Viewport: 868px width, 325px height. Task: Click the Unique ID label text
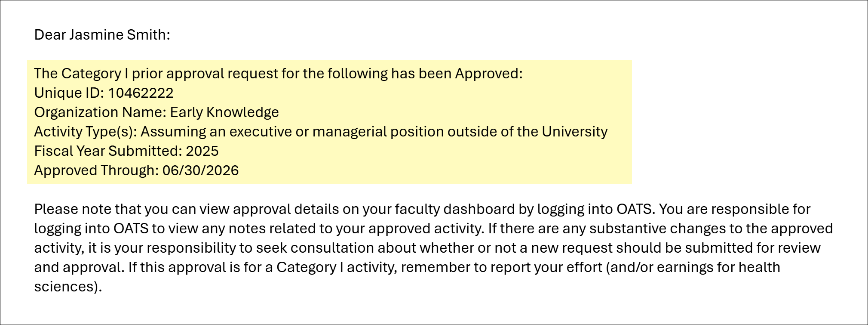tap(69, 93)
